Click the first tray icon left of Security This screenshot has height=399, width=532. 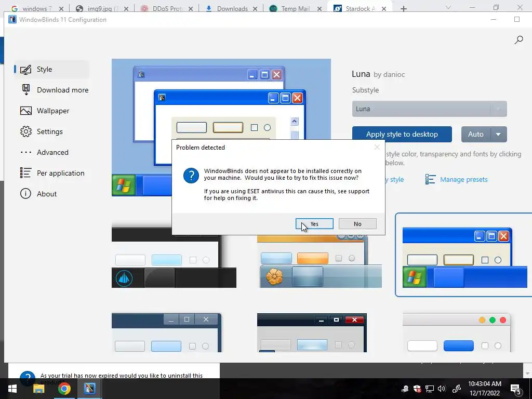click(x=405, y=389)
